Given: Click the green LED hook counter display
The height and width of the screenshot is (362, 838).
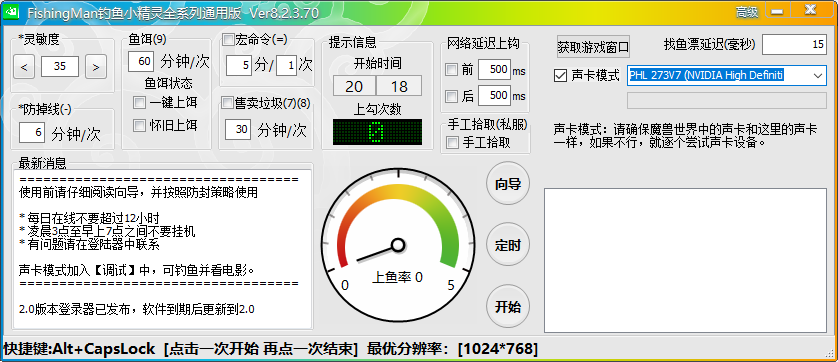Looking at the screenshot, I should pos(377,131).
